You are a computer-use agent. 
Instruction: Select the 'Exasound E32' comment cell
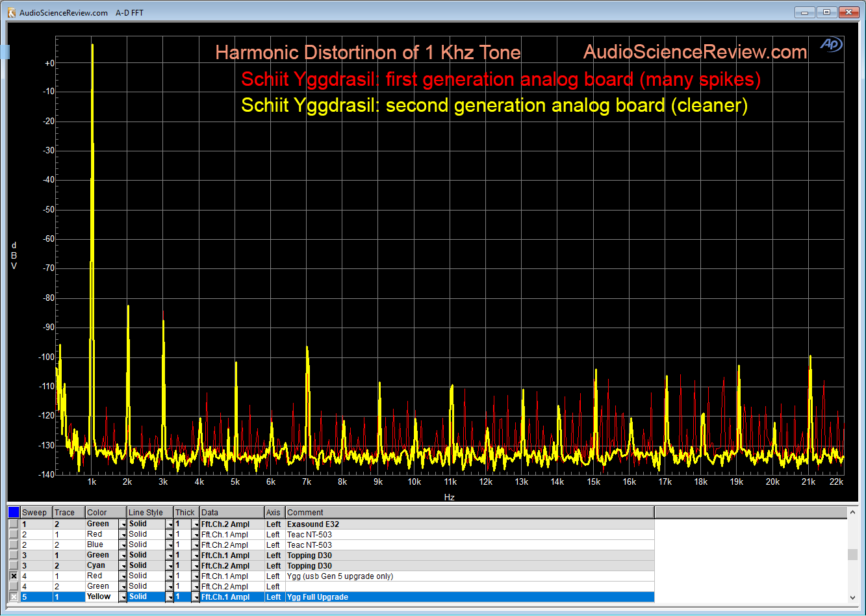point(470,524)
